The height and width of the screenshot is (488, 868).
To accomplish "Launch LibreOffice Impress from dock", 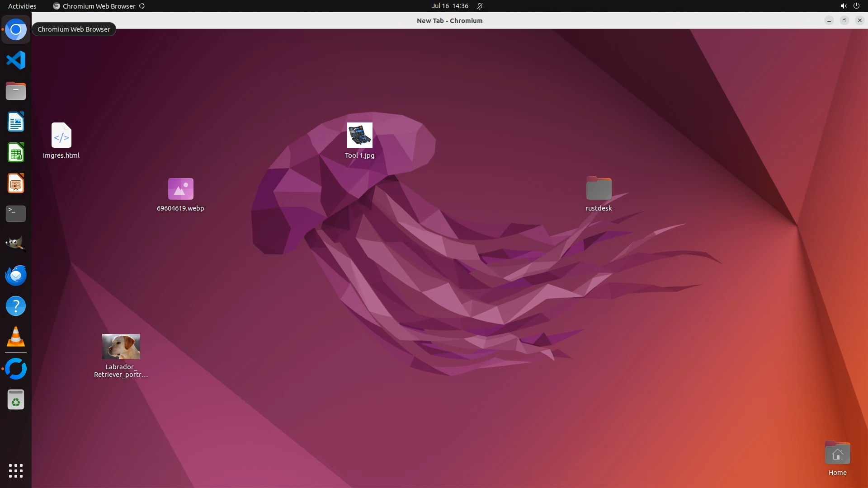I will pyautogui.click(x=16, y=183).
